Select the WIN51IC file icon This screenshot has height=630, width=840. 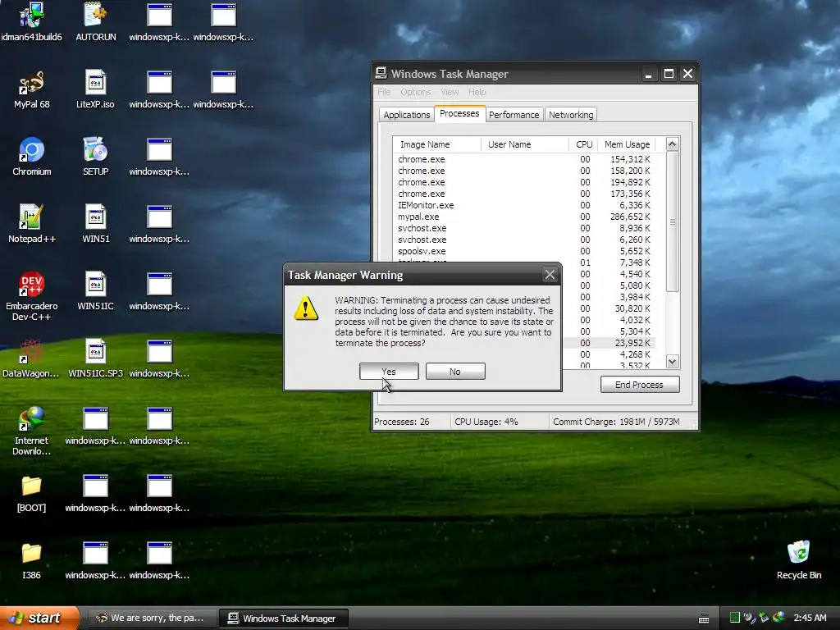tap(95, 291)
